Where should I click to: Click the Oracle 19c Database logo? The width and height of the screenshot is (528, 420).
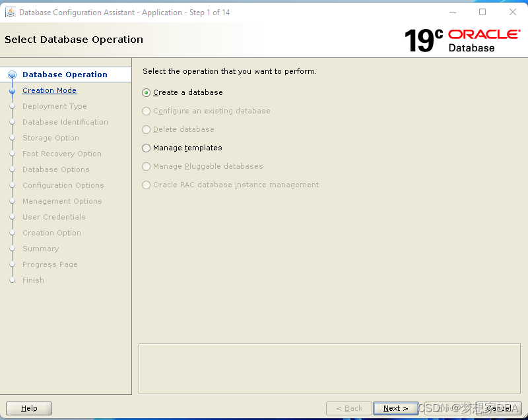coord(463,40)
